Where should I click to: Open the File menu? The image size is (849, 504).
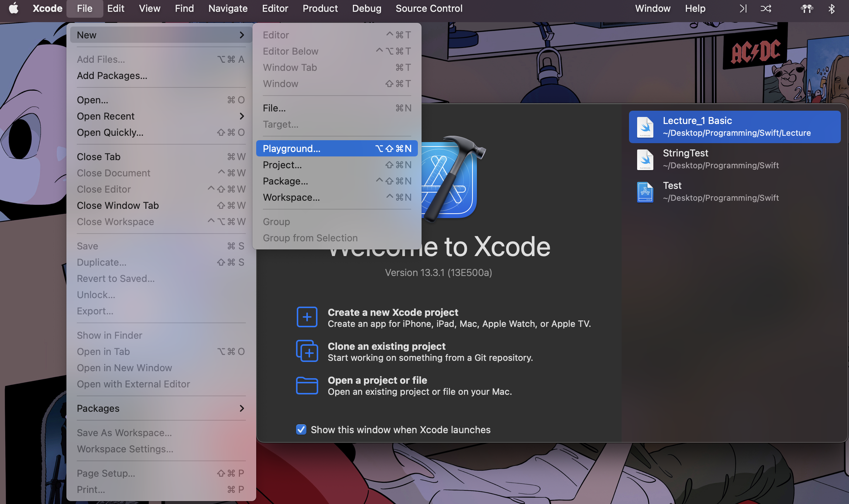point(85,8)
